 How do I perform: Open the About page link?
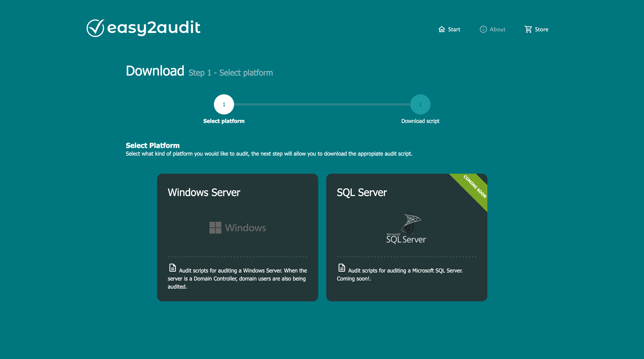click(x=497, y=30)
